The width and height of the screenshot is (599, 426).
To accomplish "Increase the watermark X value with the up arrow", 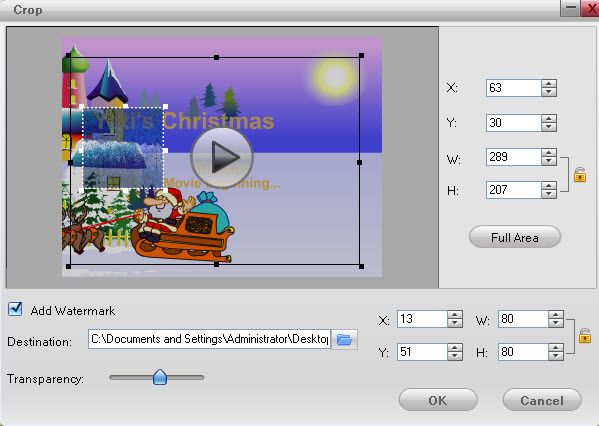I will point(455,315).
